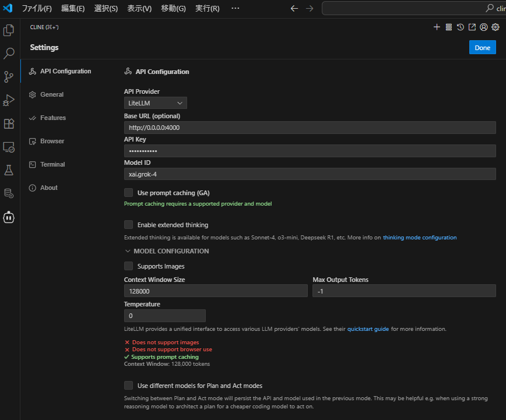Click the Temperature input field
This screenshot has height=420, width=506.
(164, 316)
